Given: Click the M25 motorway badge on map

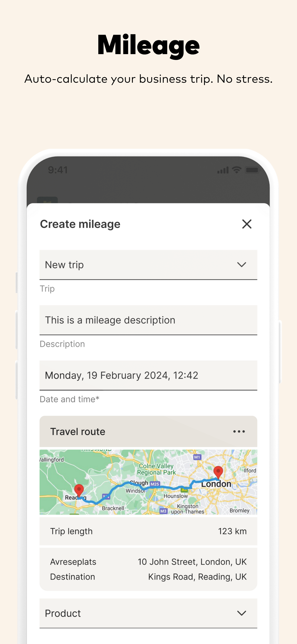Looking at the screenshot, I should point(155,484).
